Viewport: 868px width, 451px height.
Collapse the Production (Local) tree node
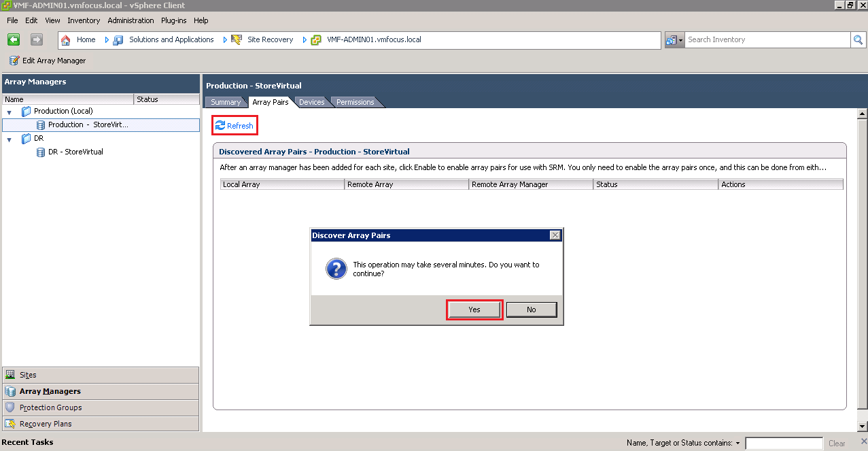(10, 112)
